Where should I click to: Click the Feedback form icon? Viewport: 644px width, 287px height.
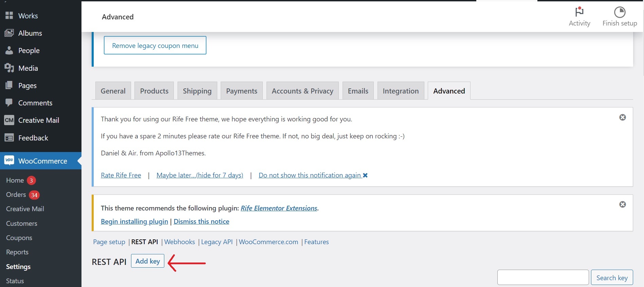(9, 138)
